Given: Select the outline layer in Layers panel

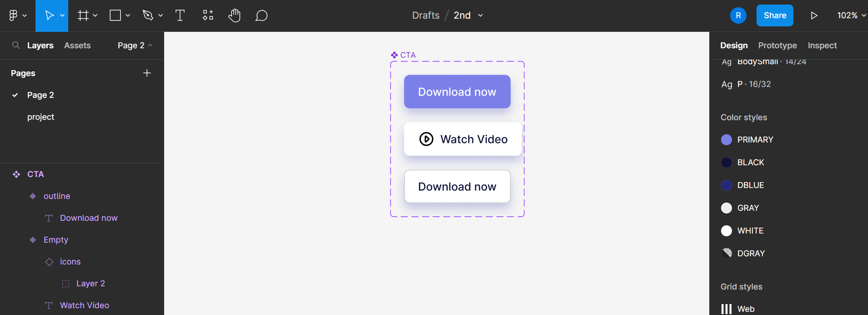Looking at the screenshot, I should tap(57, 196).
